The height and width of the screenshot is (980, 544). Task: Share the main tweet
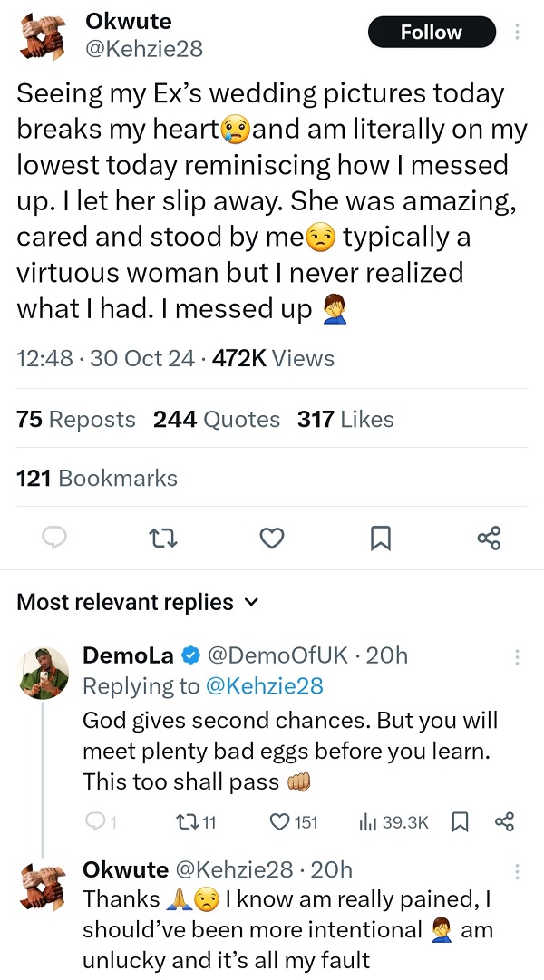click(x=489, y=539)
